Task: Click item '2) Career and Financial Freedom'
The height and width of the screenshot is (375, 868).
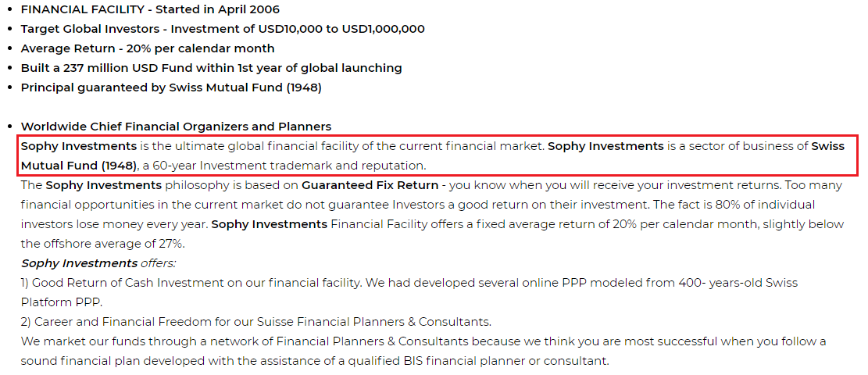Action: (x=255, y=322)
